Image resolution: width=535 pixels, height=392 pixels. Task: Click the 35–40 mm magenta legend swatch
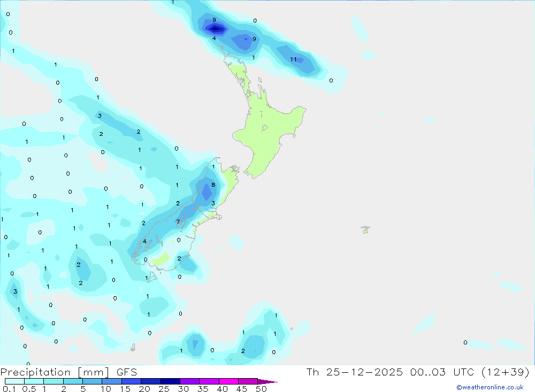[209, 381]
